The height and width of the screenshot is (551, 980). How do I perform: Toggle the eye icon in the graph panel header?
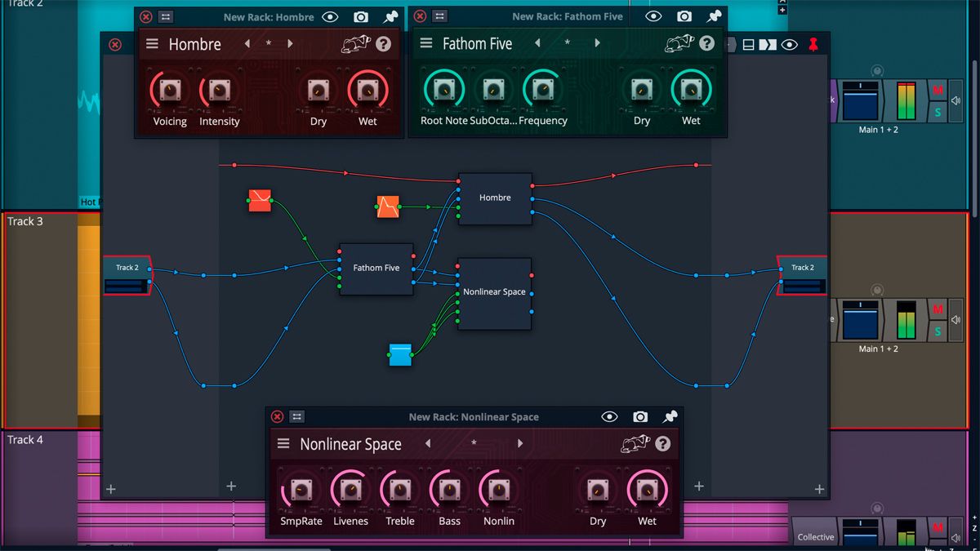click(x=788, y=43)
